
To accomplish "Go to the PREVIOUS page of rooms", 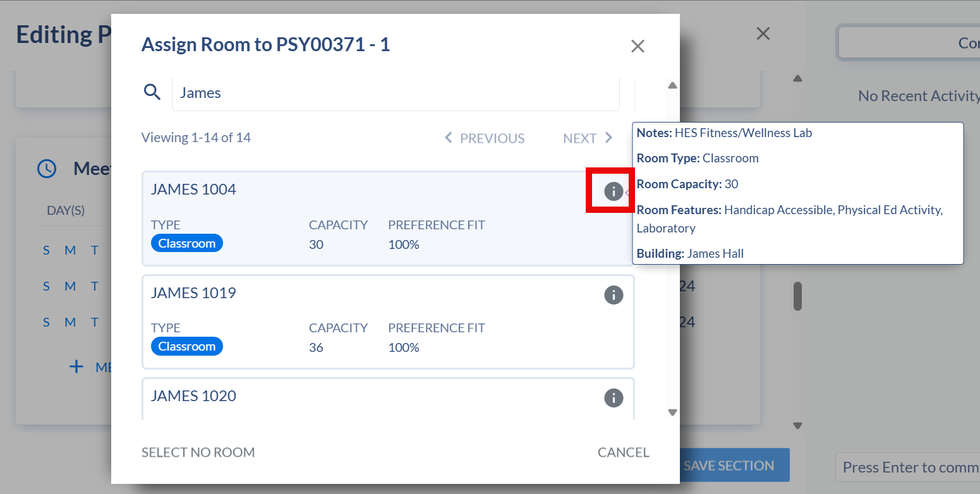I will pos(485,138).
